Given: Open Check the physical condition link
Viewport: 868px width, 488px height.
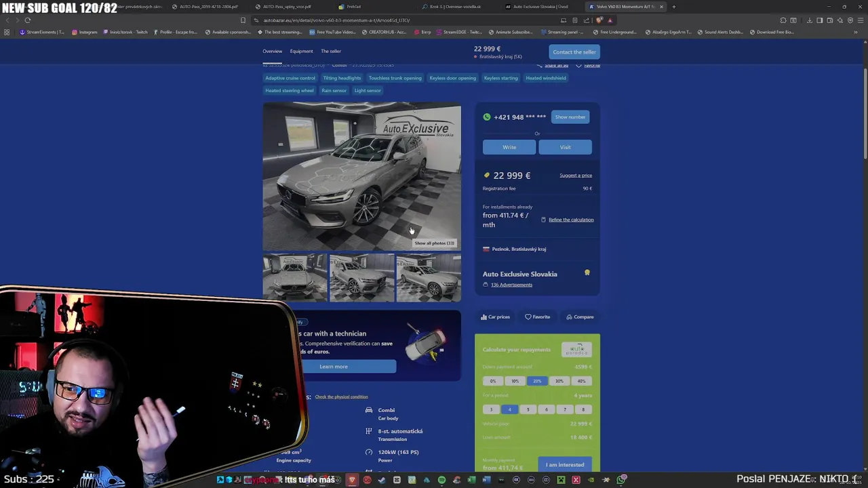Looking at the screenshot, I should [341, 397].
